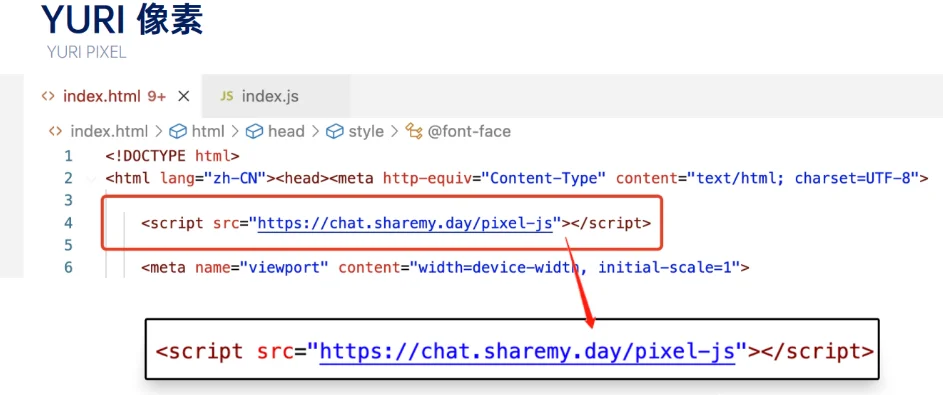Click the YURI PIXEL subtitle
This screenshot has width=943, height=395.
point(87,52)
